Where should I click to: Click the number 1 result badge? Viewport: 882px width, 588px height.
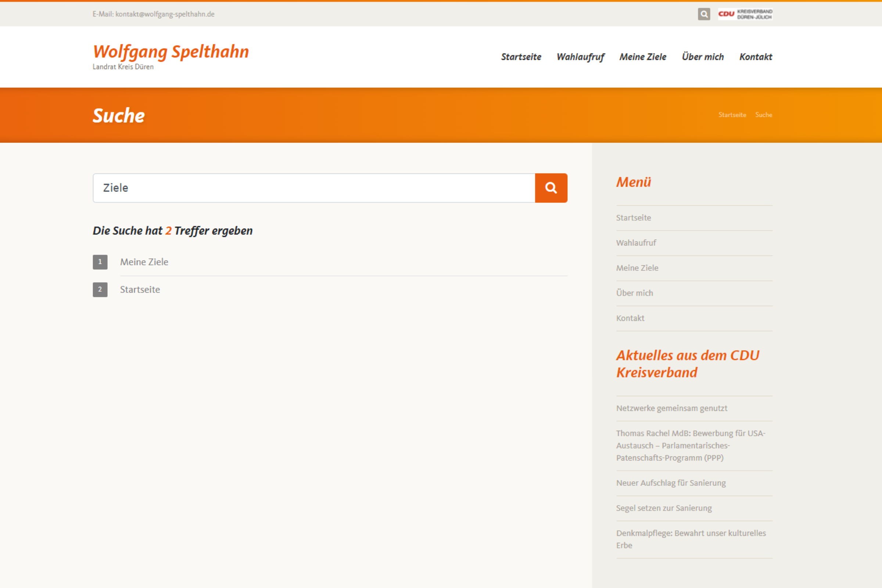point(100,262)
